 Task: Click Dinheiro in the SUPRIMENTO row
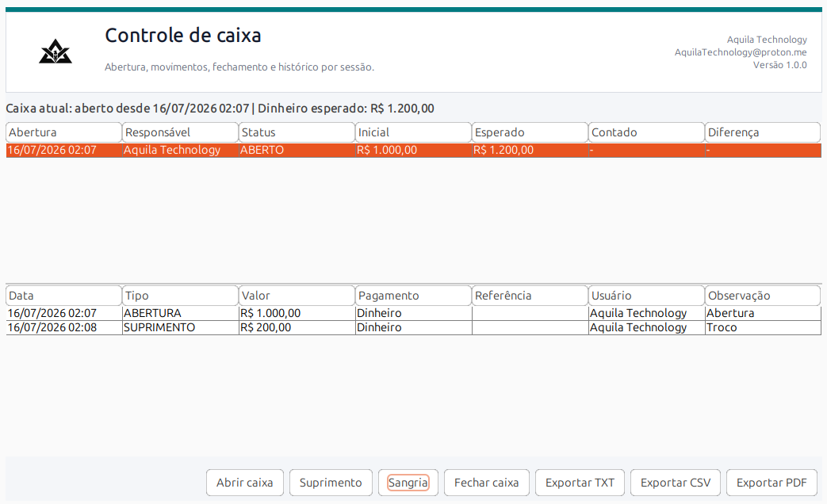click(414, 327)
